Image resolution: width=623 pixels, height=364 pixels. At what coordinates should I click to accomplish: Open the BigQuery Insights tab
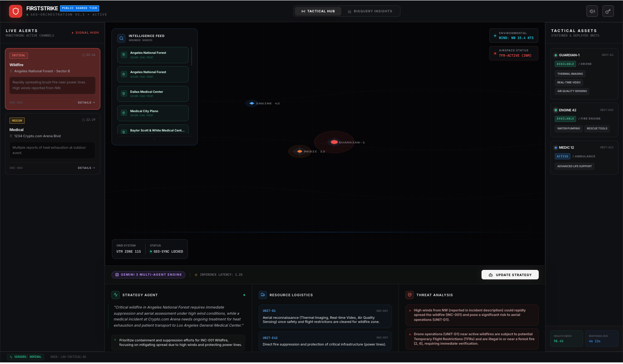click(x=370, y=11)
